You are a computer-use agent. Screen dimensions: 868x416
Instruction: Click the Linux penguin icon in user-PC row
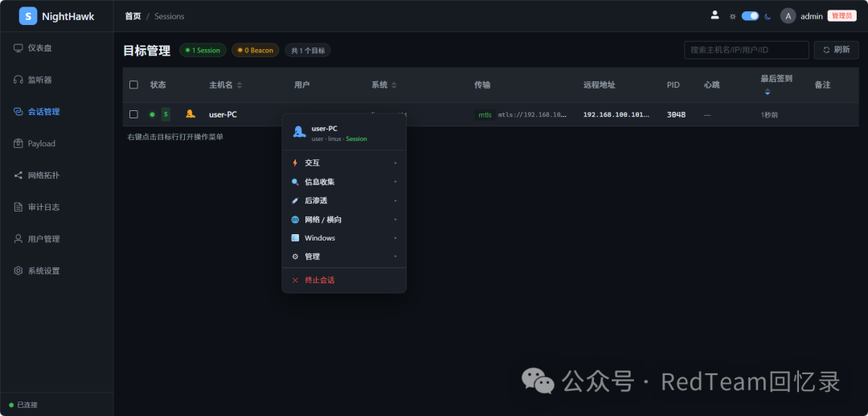[x=190, y=114]
